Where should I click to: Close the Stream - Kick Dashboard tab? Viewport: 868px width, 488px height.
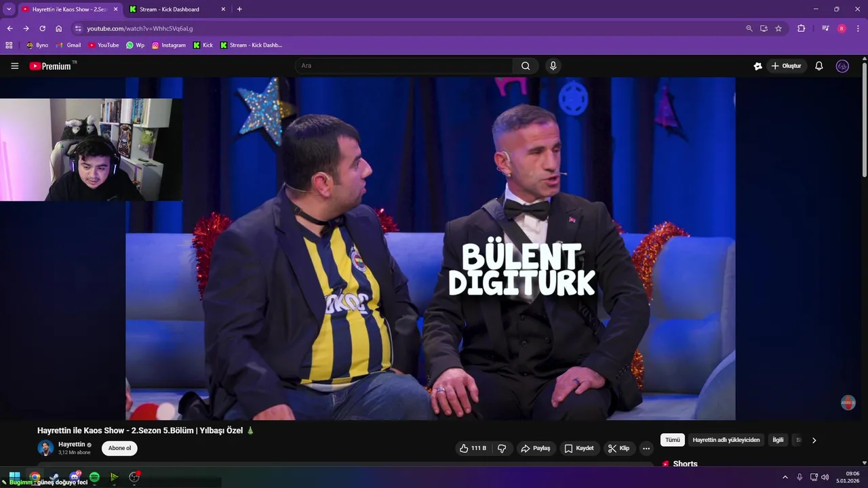tap(223, 9)
